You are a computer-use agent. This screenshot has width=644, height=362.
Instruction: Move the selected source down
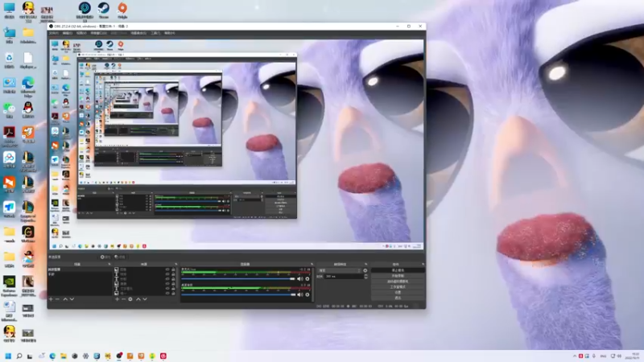coord(145,299)
